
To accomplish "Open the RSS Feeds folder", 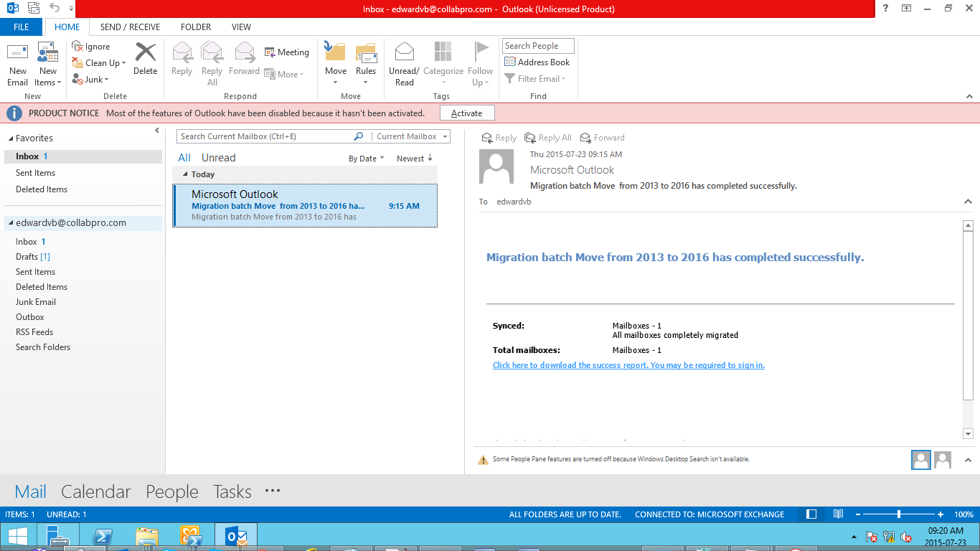I will [x=34, y=332].
